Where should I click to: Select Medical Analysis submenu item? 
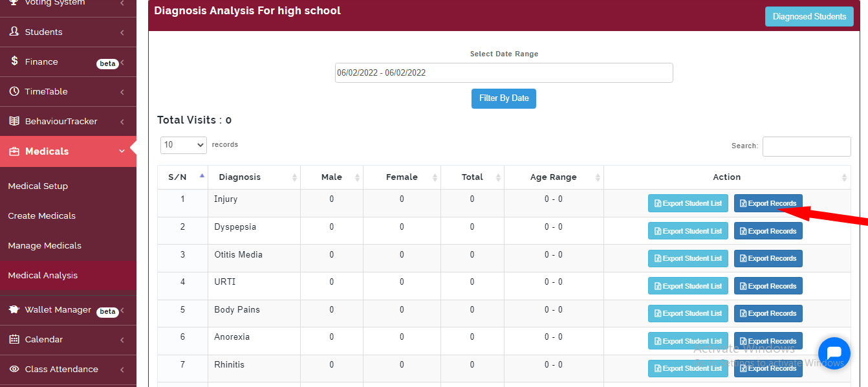pyautogui.click(x=68, y=275)
